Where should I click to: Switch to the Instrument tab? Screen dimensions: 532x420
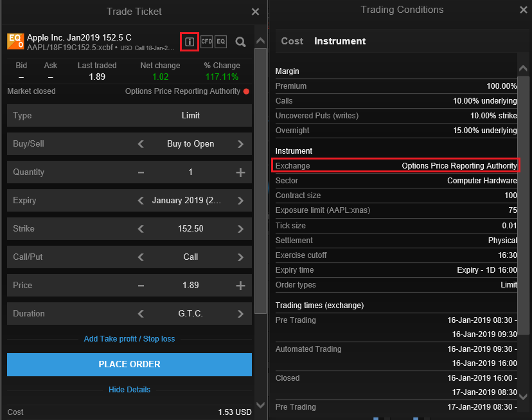(x=340, y=41)
